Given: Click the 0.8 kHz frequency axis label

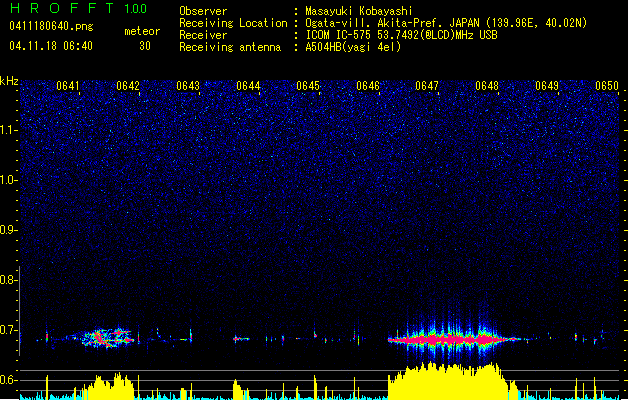Looking at the screenshot, I should [9, 280].
